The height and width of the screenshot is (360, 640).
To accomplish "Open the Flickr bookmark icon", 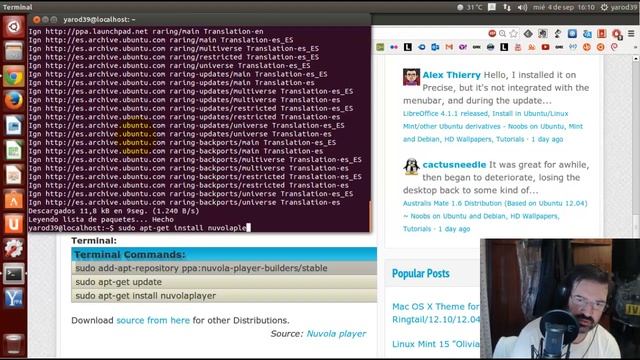I will 394,47.
